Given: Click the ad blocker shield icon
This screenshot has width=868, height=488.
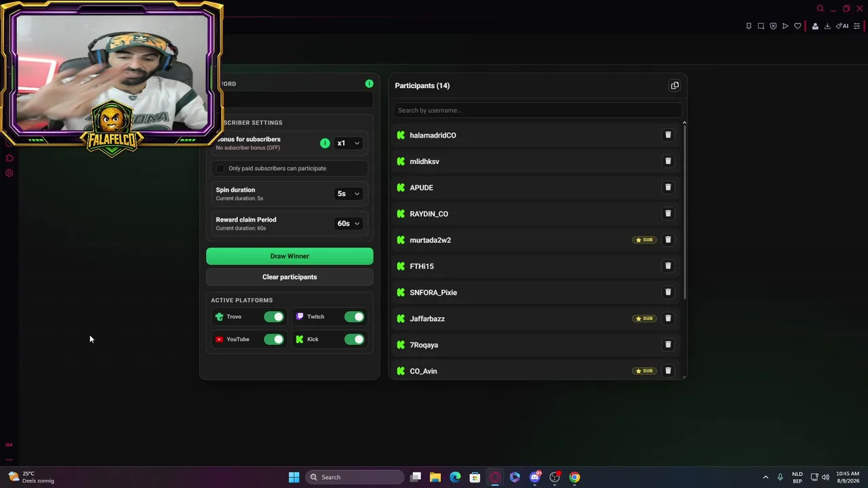Looking at the screenshot, I should tap(773, 26).
